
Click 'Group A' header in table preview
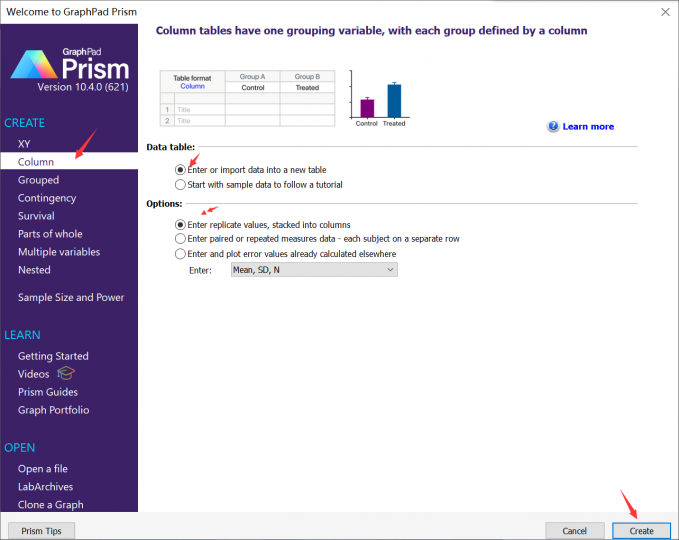point(252,76)
